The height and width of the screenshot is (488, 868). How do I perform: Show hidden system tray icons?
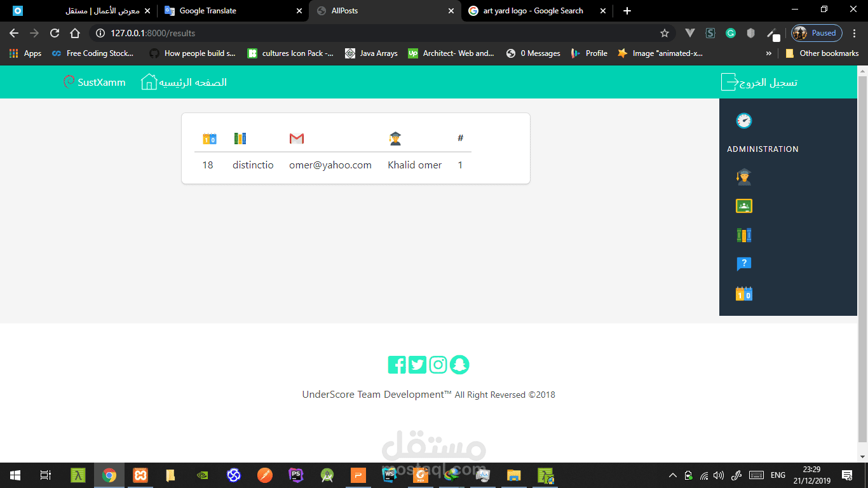coord(672,475)
